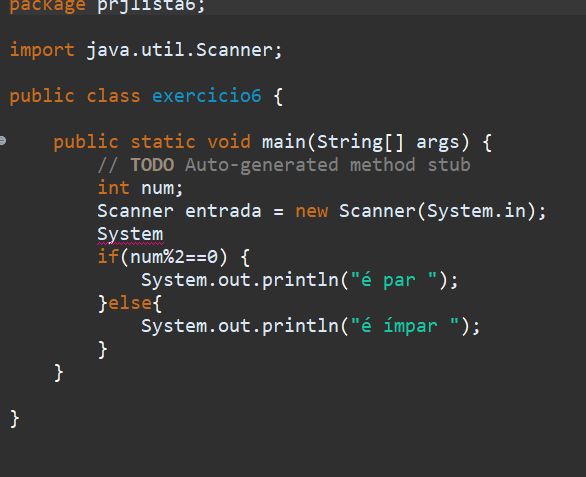Screen dimensions: 586x477
Task: Click the main method name
Action: pyautogui.click(x=283, y=142)
